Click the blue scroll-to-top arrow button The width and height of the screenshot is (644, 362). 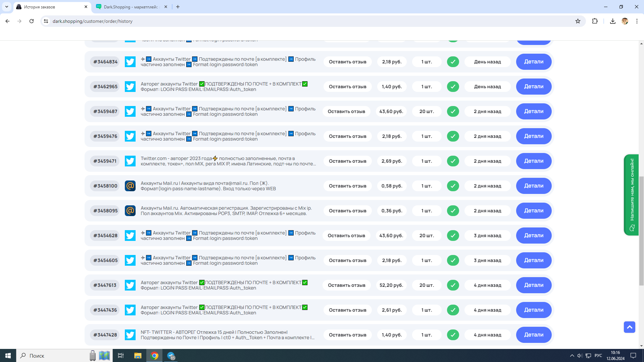[629, 327]
